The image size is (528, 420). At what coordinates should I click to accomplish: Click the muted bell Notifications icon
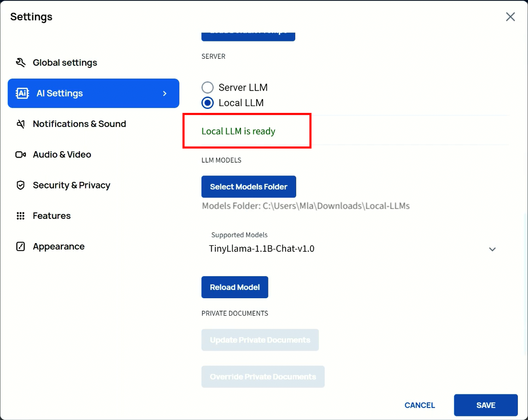click(20, 124)
